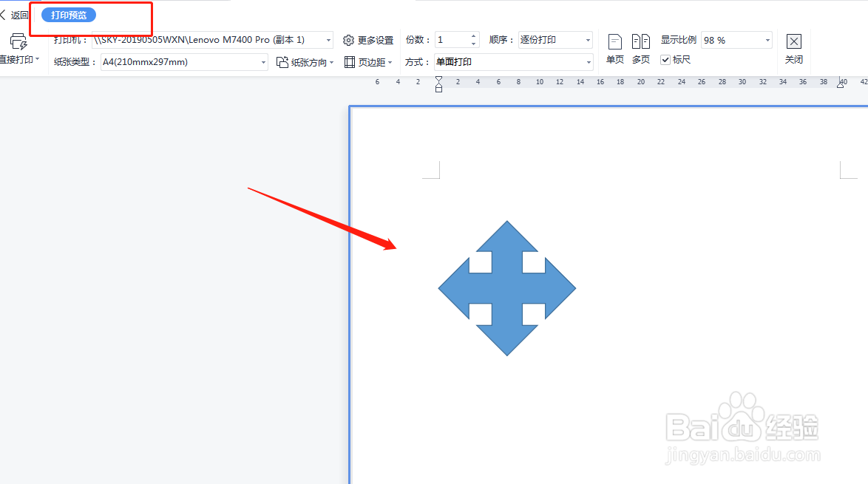Click the left indent marker on ruler
This screenshot has height=484, width=868.
[438, 84]
